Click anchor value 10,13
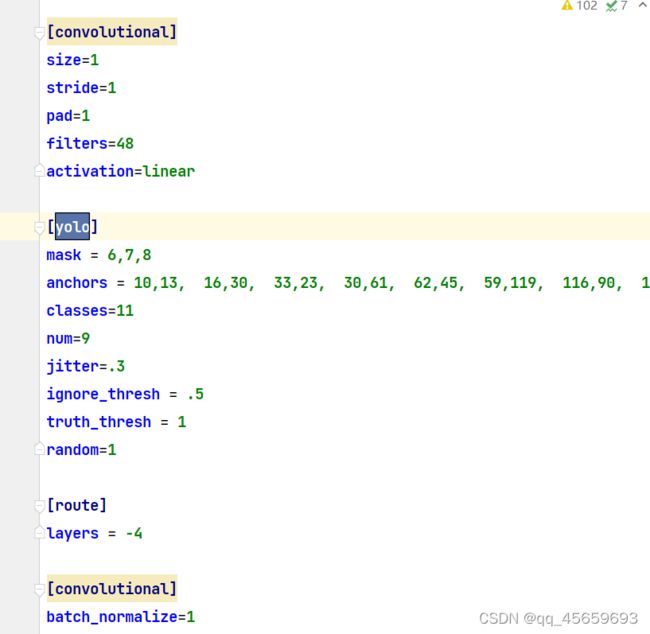650x634 pixels. pyautogui.click(x=155, y=283)
